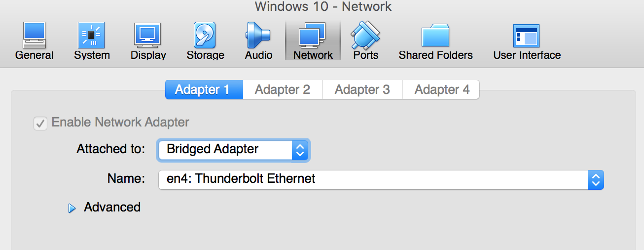Open the User Interface icon

tap(527, 36)
